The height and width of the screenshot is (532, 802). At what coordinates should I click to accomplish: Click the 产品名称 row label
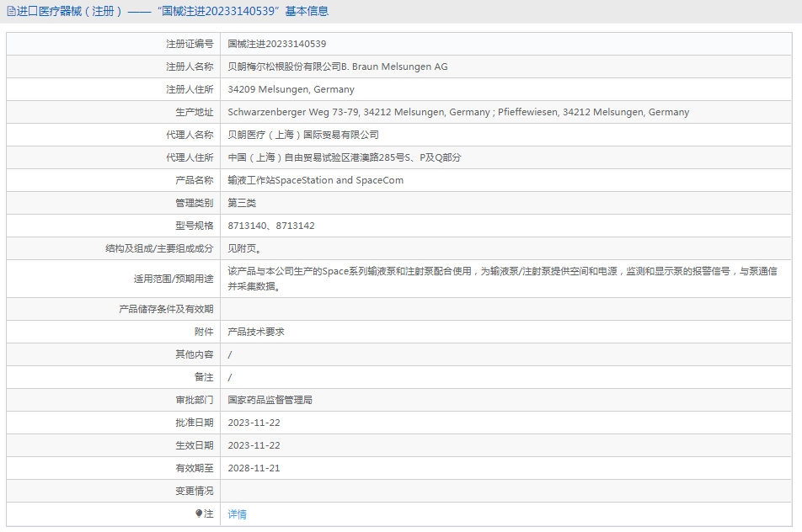[x=195, y=180]
